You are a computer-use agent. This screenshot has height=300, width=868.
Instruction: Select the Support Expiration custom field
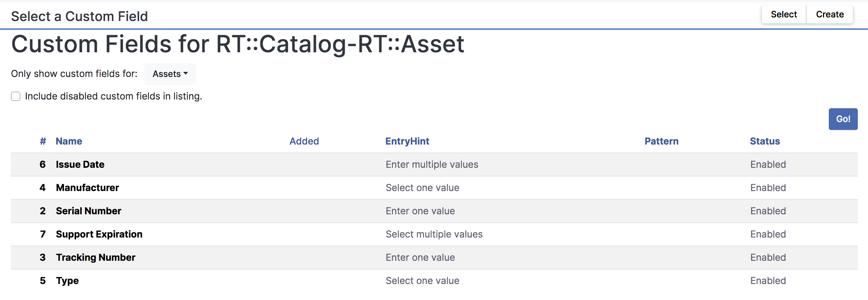[x=99, y=234]
